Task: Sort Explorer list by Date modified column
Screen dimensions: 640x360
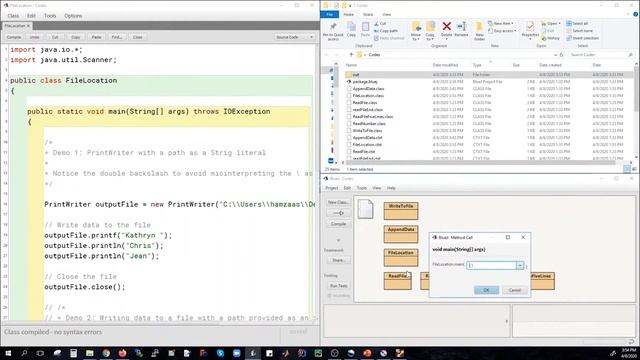Action: tap(445, 65)
